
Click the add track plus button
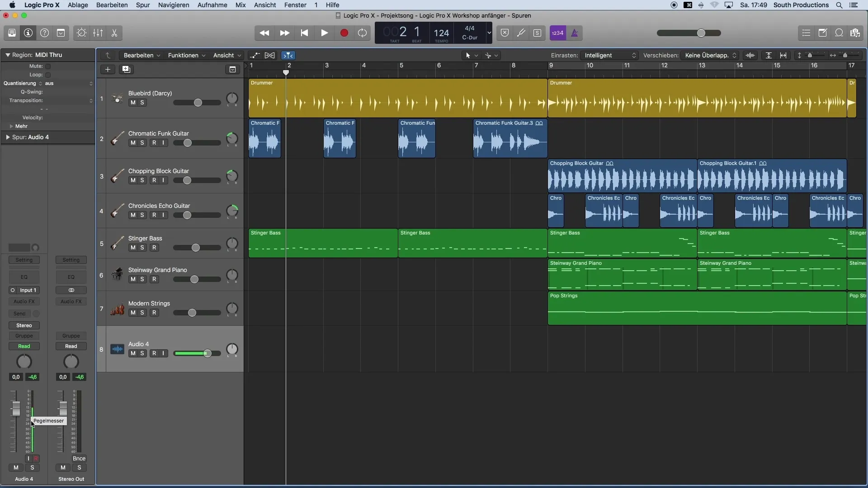tap(108, 70)
